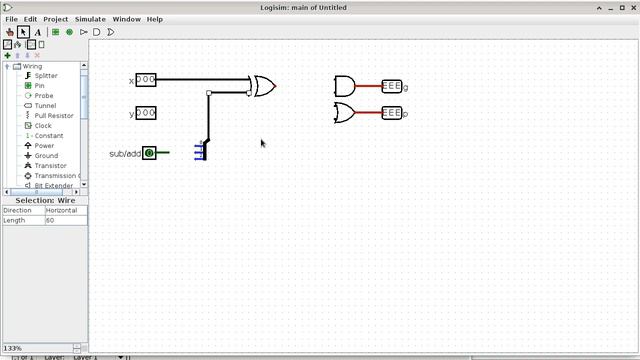The width and height of the screenshot is (640, 360).
Task: Click explorer horizontal scrollbar right arrow
Action: coord(76,192)
